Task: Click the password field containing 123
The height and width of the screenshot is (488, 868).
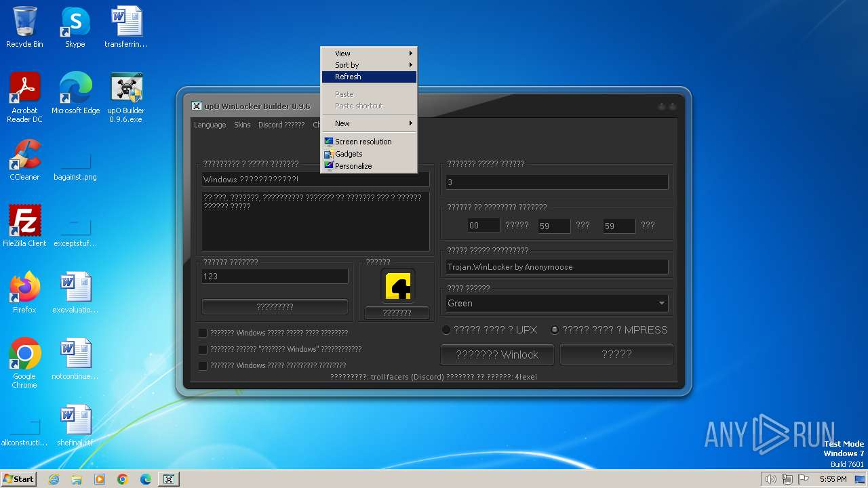Action: [x=275, y=276]
